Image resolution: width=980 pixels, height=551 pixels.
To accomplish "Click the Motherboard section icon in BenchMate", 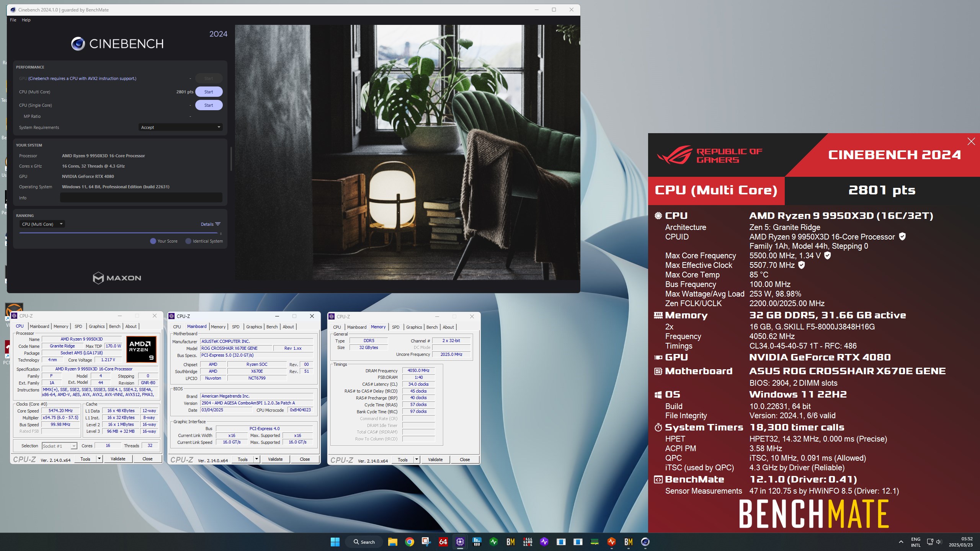I will (x=658, y=371).
